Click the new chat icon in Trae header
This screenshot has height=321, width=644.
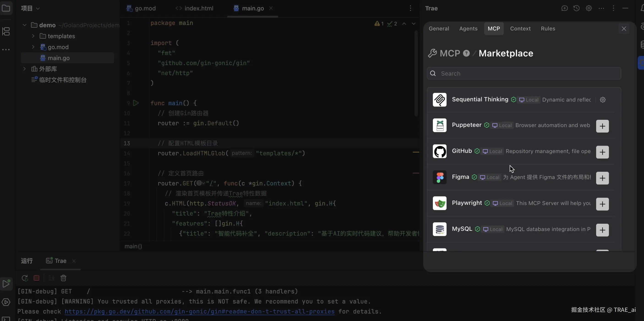pyautogui.click(x=565, y=8)
